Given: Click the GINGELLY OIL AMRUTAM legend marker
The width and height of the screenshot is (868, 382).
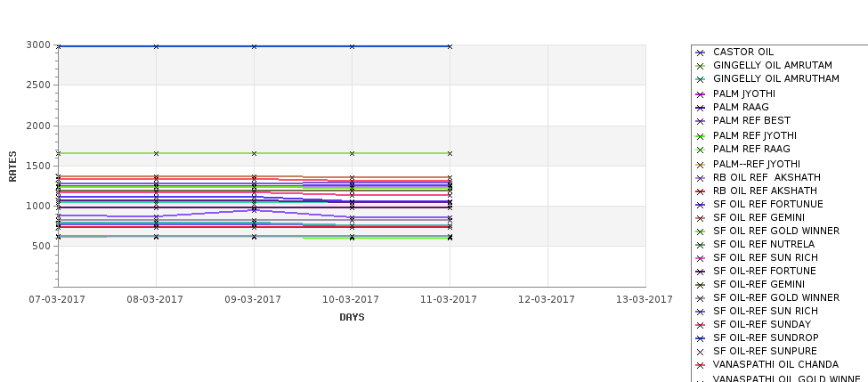Looking at the screenshot, I should click(x=700, y=66).
